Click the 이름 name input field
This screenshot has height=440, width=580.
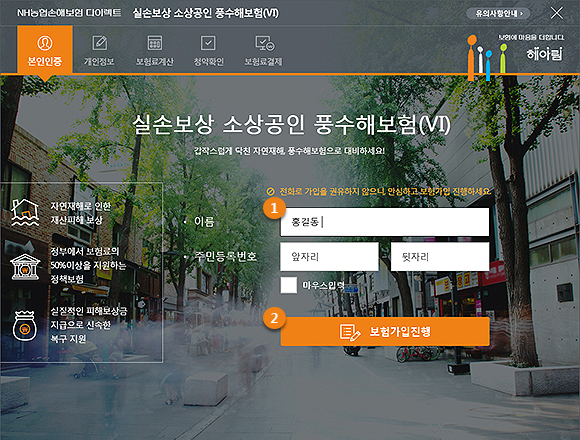tap(385, 222)
